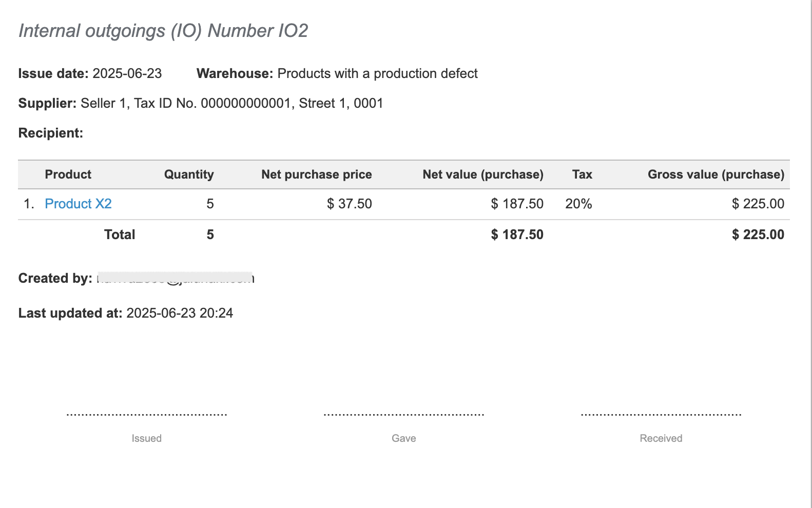Click the bold total net $ 187.50
Screen dimensions: 812x508
tap(517, 235)
